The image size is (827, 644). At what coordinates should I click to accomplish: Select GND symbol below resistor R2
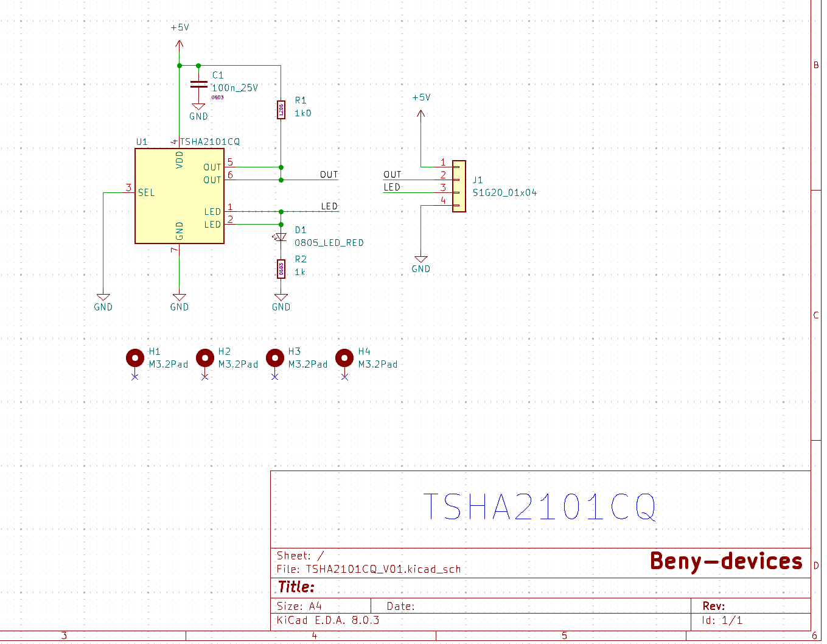coord(281,299)
